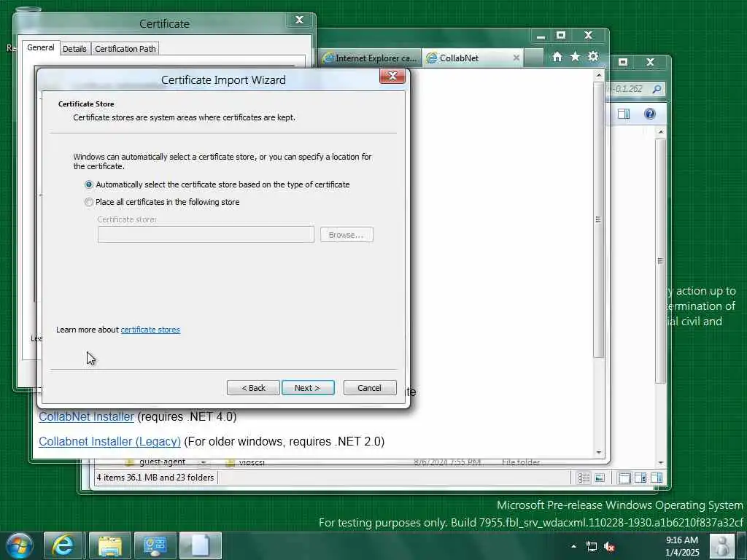Click the clock showing 9:16 AM

682,546
